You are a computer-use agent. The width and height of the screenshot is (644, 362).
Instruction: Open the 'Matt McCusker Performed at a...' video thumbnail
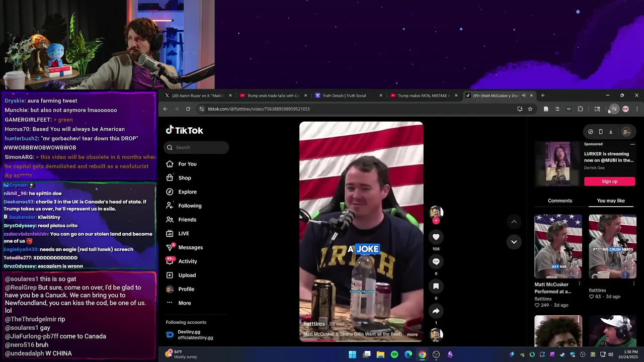(558, 246)
